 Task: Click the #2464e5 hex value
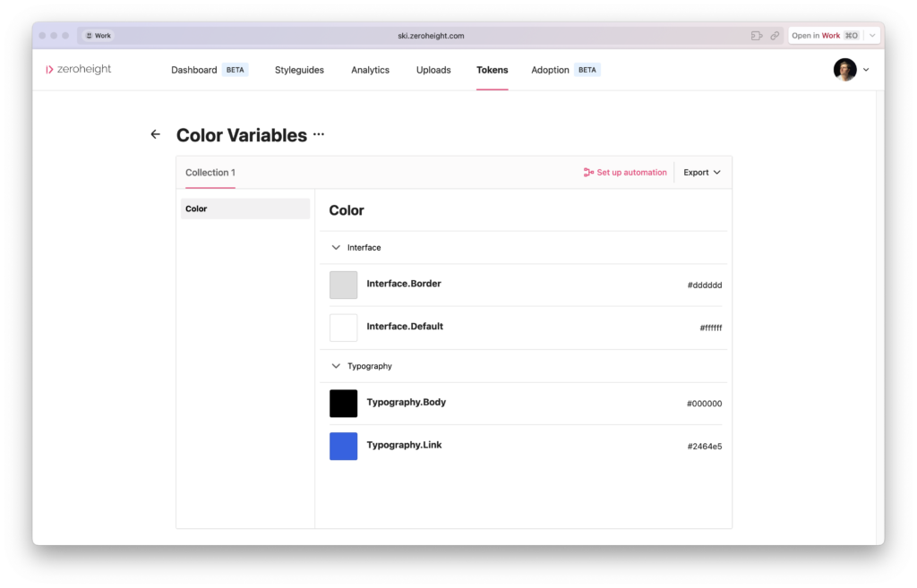coord(704,447)
